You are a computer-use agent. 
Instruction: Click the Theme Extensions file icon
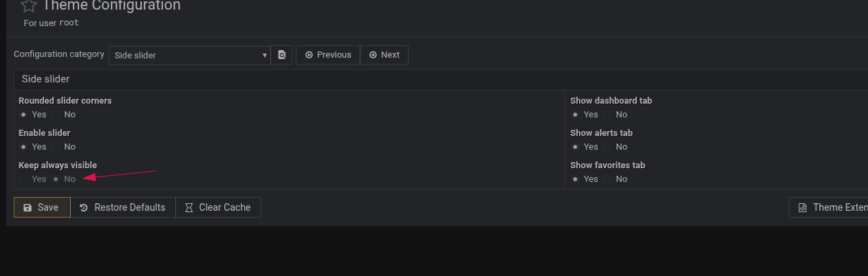point(802,207)
